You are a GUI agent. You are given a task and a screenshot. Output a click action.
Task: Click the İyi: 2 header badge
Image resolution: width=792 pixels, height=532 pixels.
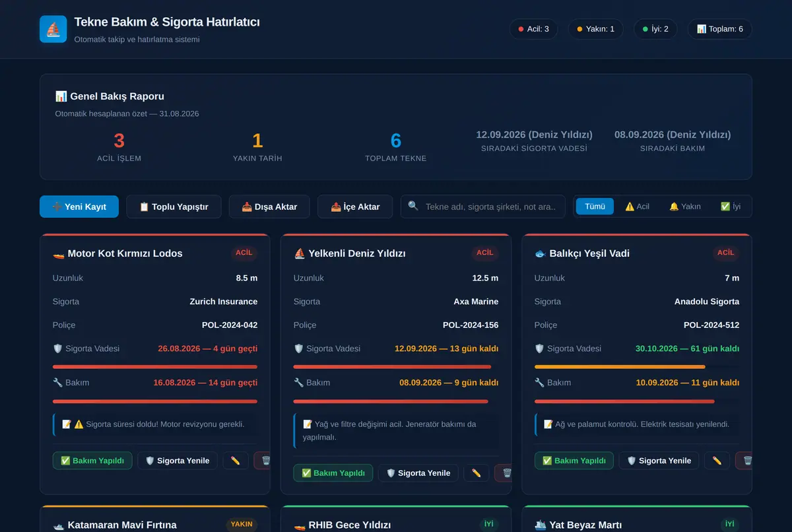655,29
